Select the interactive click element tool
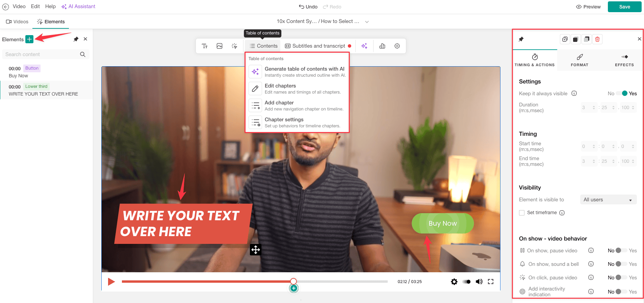Viewport: 644px width, 303px height. (234, 46)
